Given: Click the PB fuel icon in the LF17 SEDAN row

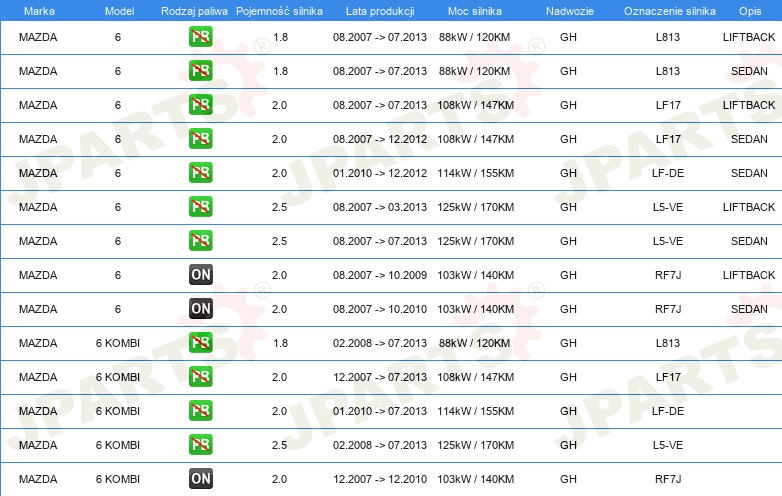Looking at the screenshot, I should 201,139.
